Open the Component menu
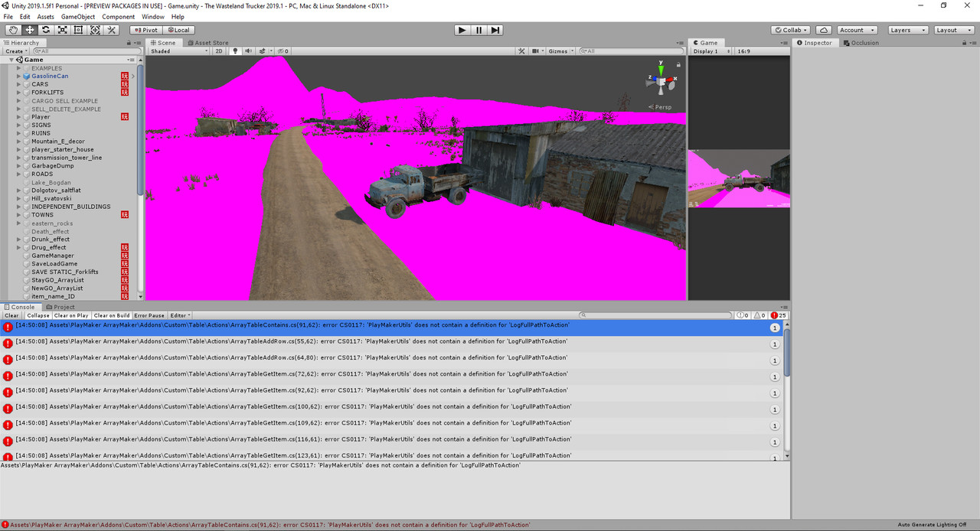Viewport: 980px width, 531px height. (x=119, y=16)
